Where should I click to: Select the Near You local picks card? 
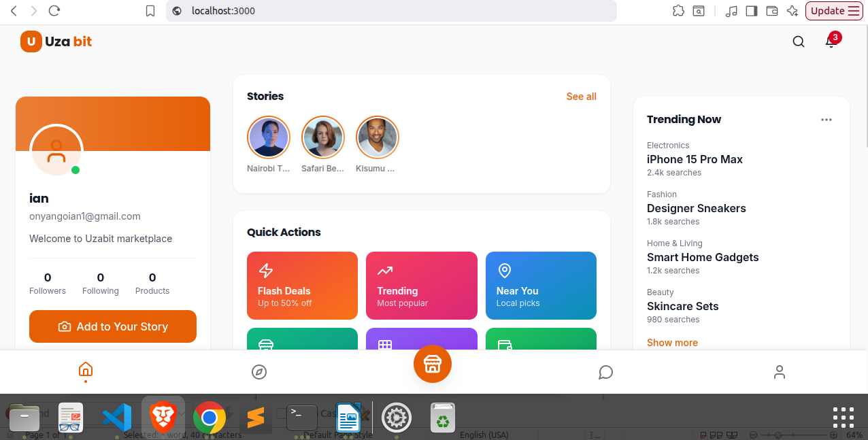541,286
